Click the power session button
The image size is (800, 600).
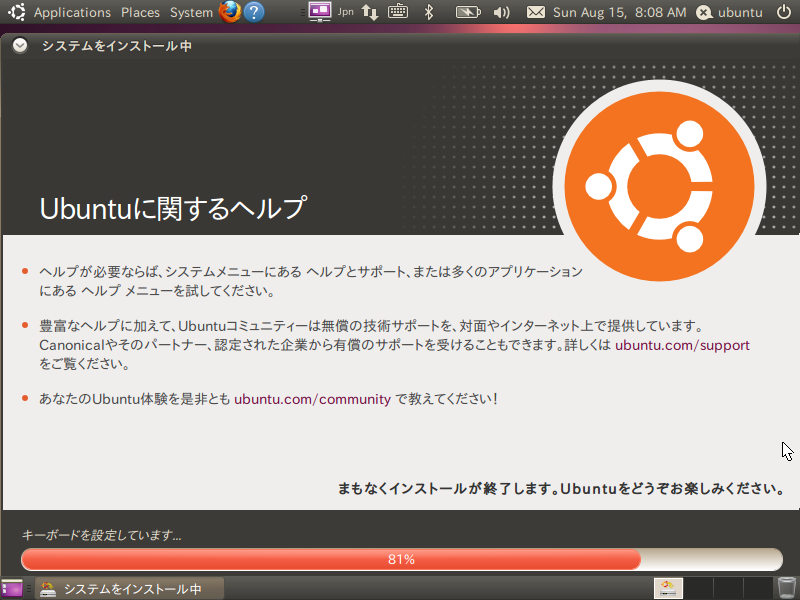784,12
